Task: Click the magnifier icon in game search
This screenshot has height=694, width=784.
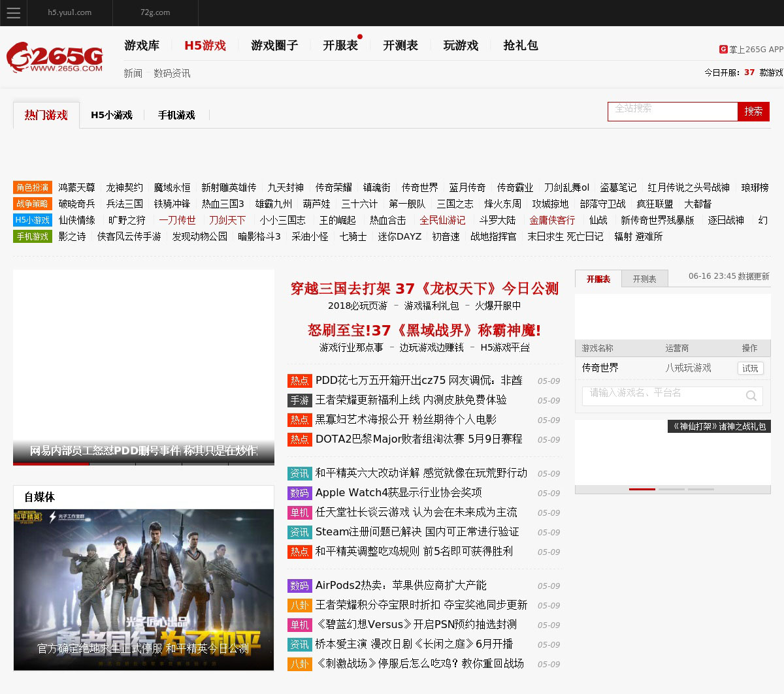Action: pos(751,396)
